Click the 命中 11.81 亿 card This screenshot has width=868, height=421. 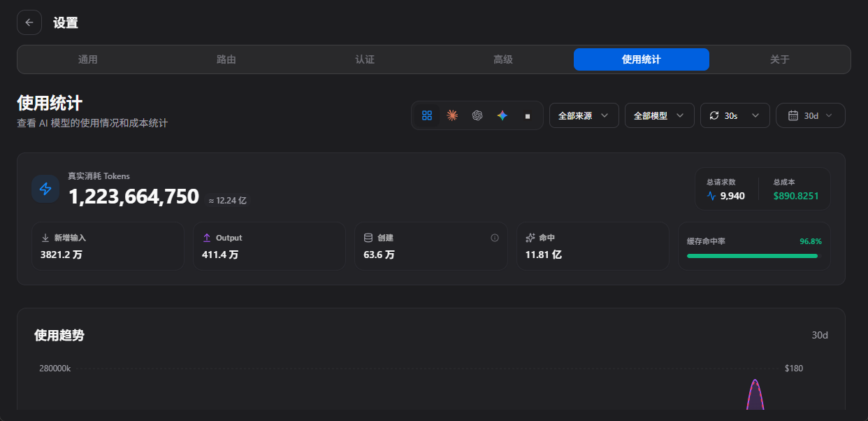click(x=593, y=246)
